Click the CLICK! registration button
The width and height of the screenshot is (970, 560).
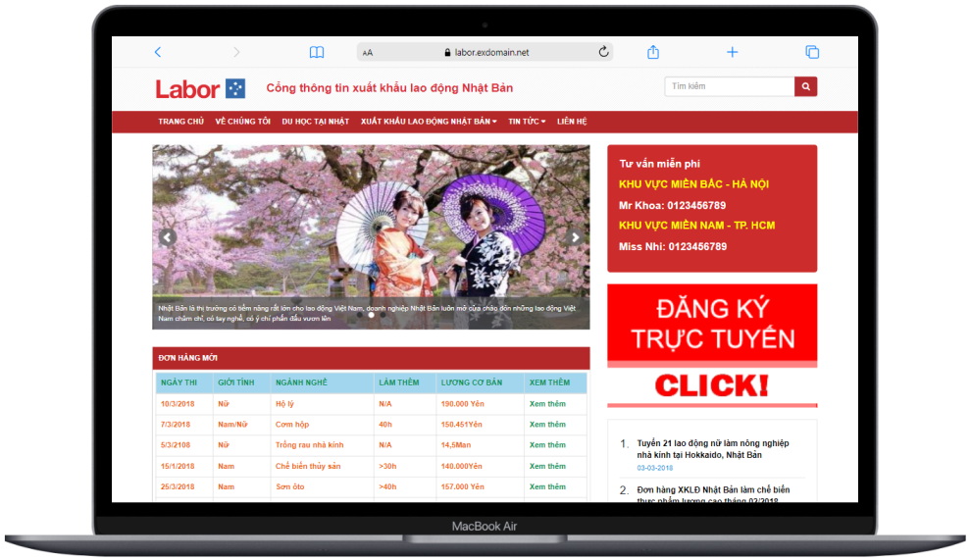tap(712, 385)
